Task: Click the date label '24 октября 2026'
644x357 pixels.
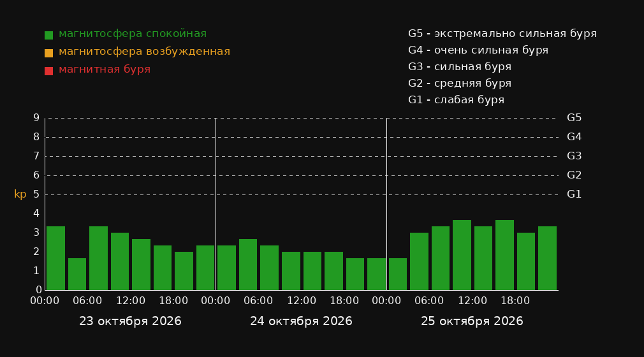Action: click(x=301, y=321)
